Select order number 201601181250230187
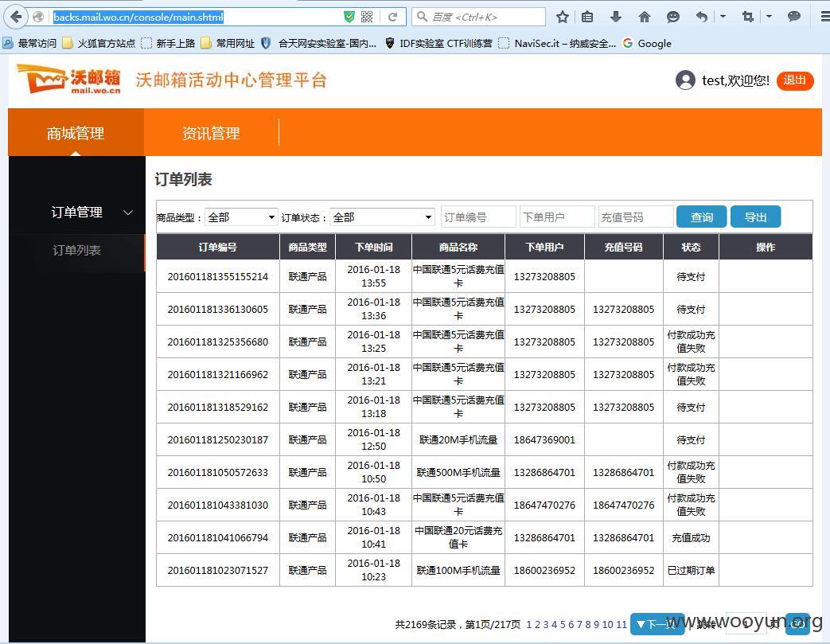The image size is (830, 644). pos(218,439)
